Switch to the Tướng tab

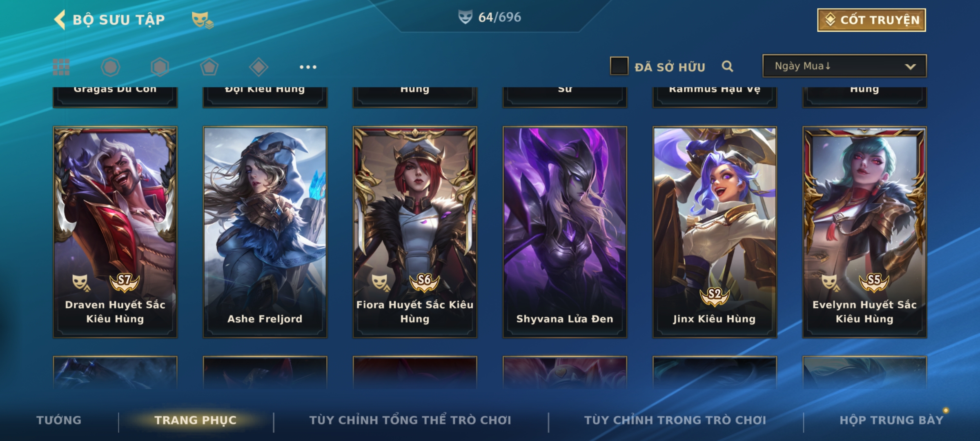(59, 420)
